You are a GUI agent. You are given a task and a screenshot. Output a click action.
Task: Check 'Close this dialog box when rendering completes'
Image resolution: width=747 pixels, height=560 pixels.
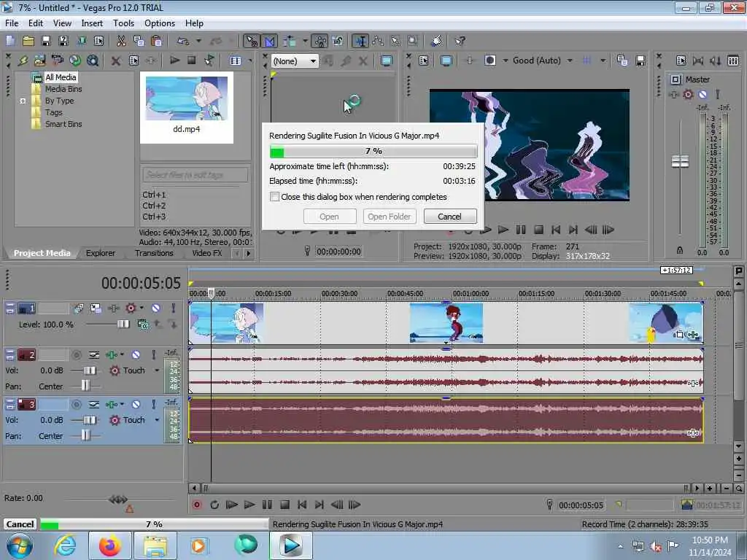pos(274,197)
